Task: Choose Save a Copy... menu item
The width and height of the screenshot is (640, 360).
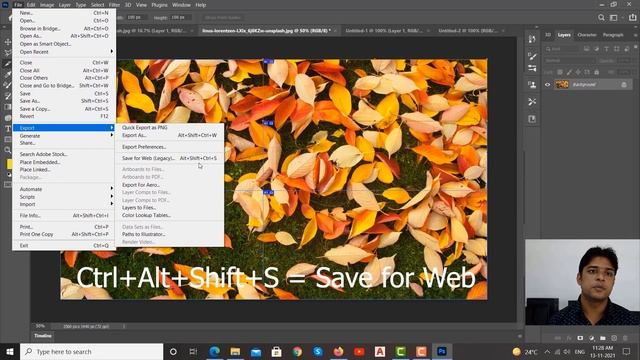Action: click(x=64, y=109)
